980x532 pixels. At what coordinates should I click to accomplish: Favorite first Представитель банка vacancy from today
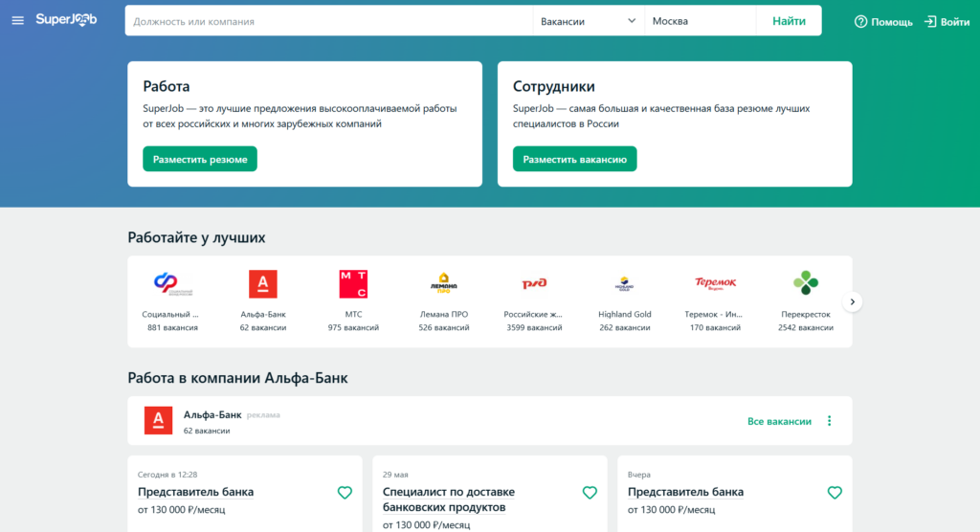point(345,493)
